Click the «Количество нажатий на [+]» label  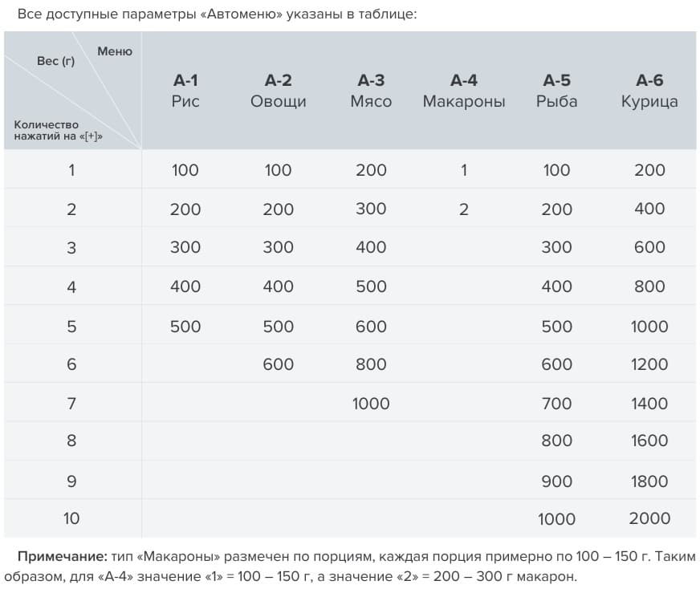coord(59,130)
